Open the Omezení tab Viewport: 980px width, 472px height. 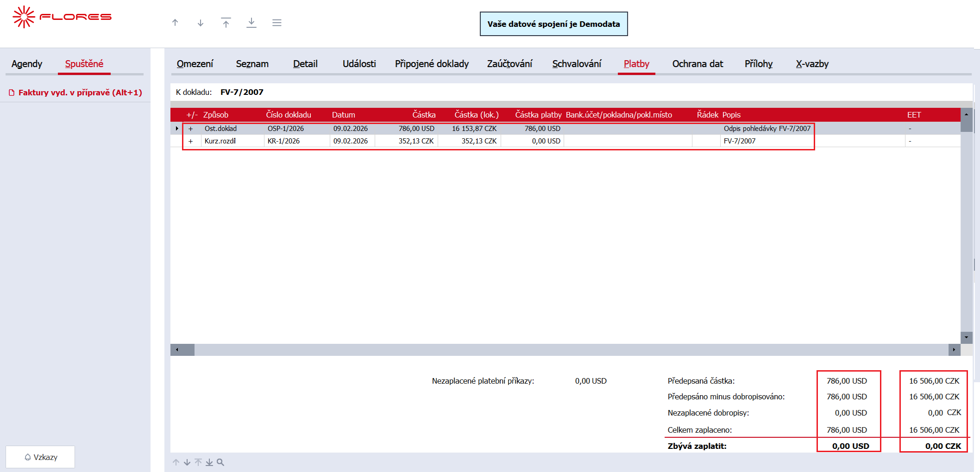click(195, 64)
